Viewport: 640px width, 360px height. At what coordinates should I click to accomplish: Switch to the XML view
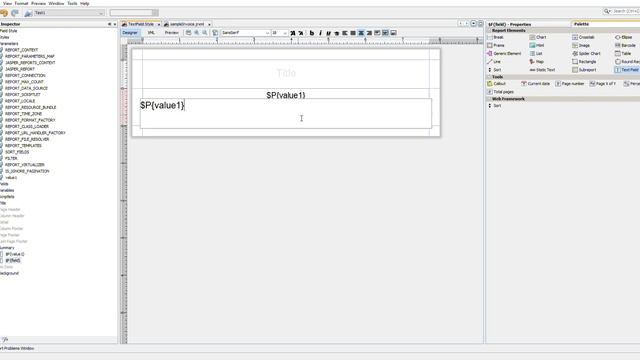click(x=151, y=33)
